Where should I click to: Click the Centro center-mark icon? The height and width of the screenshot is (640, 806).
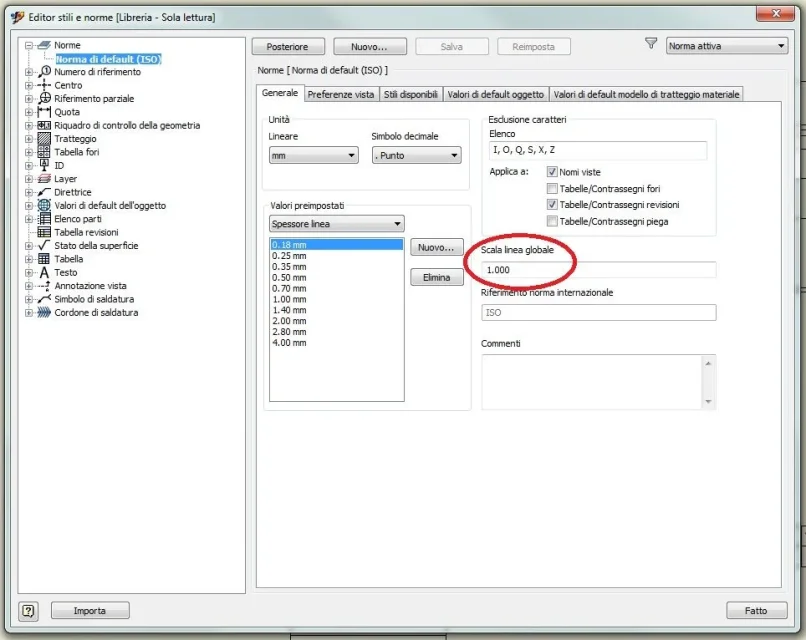point(44,85)
